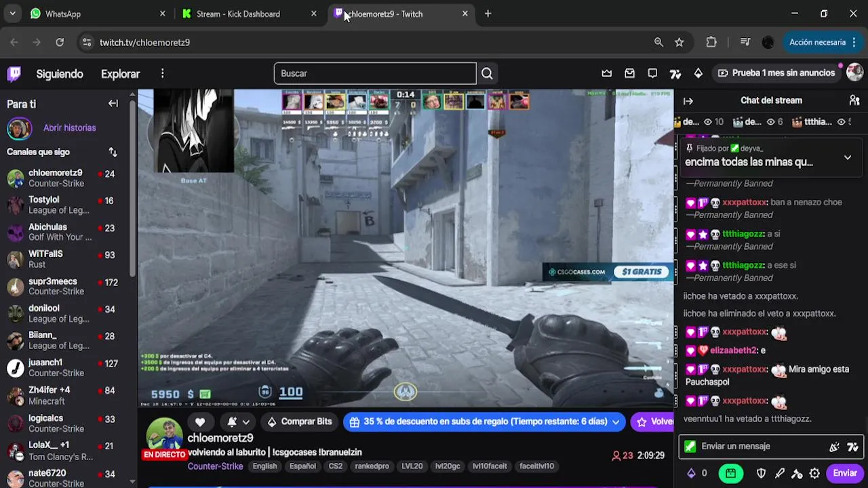The height and width of the screenshot is (488, 868).
Task: Click the party popper icon in chat input
Action: click(x=834, y=447)
